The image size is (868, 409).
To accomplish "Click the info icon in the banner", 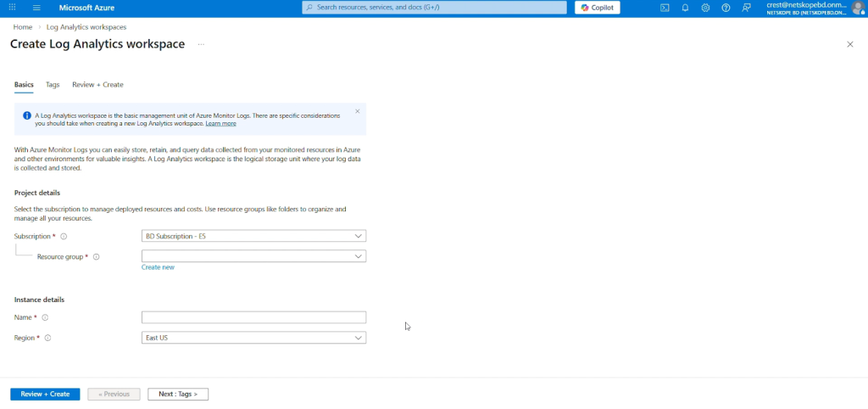I will pyautogui.click(x=26, y=116).
